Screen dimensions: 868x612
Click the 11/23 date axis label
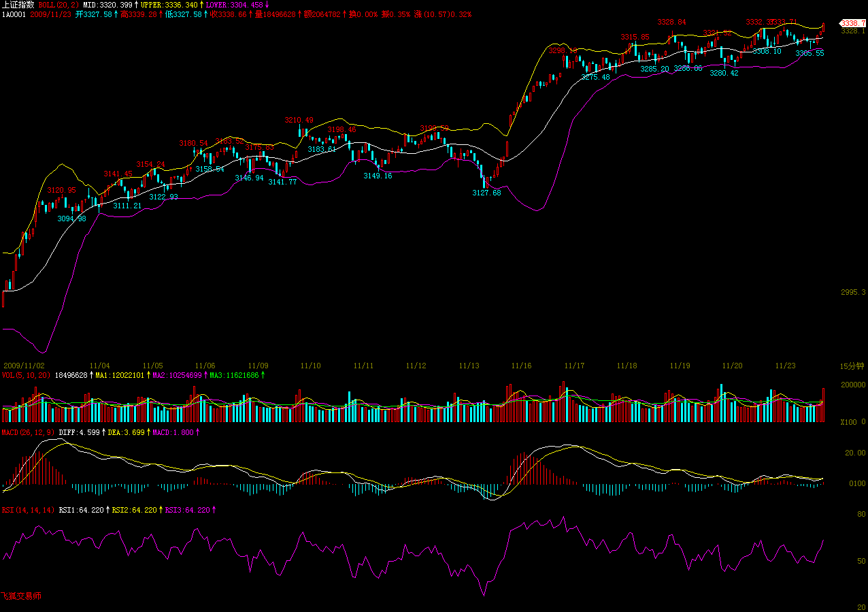click(x=785, y=366)
